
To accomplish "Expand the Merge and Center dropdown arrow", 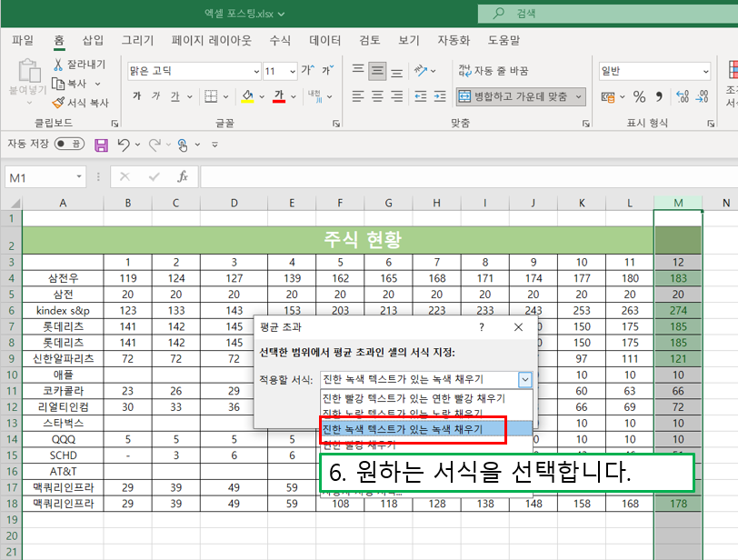I will 578,96.
